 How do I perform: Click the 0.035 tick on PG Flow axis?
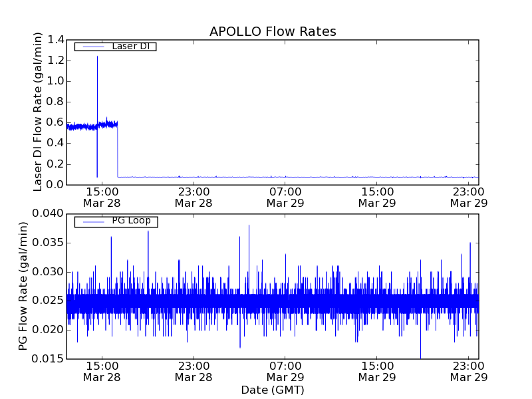coord(48,243)
